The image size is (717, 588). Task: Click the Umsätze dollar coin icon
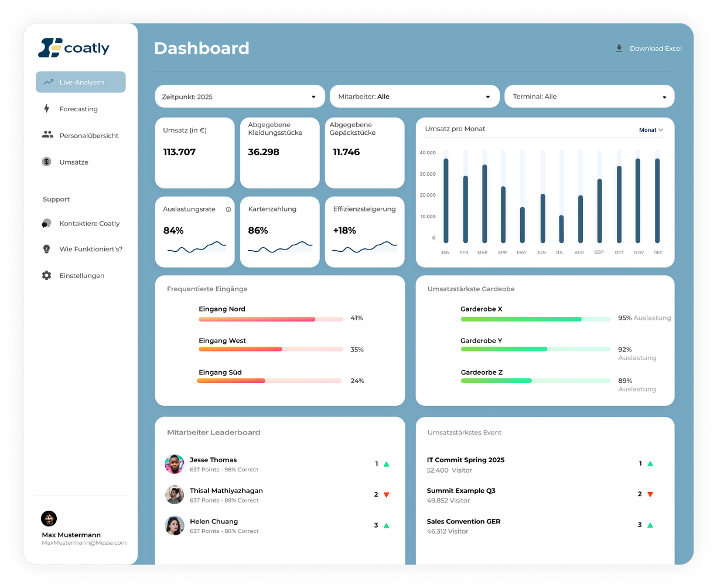pos(47,162)
